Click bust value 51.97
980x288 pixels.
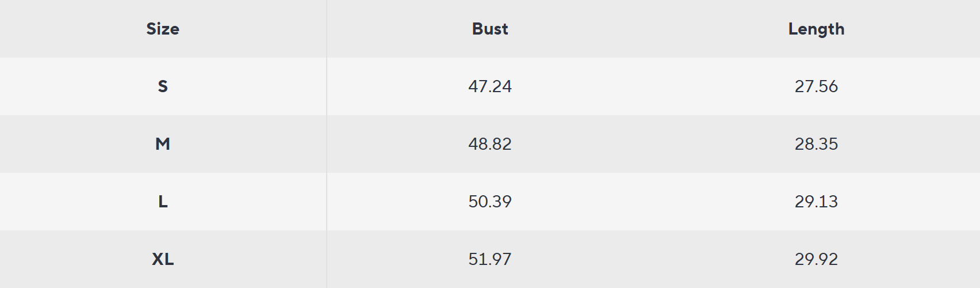pos(490,259)
